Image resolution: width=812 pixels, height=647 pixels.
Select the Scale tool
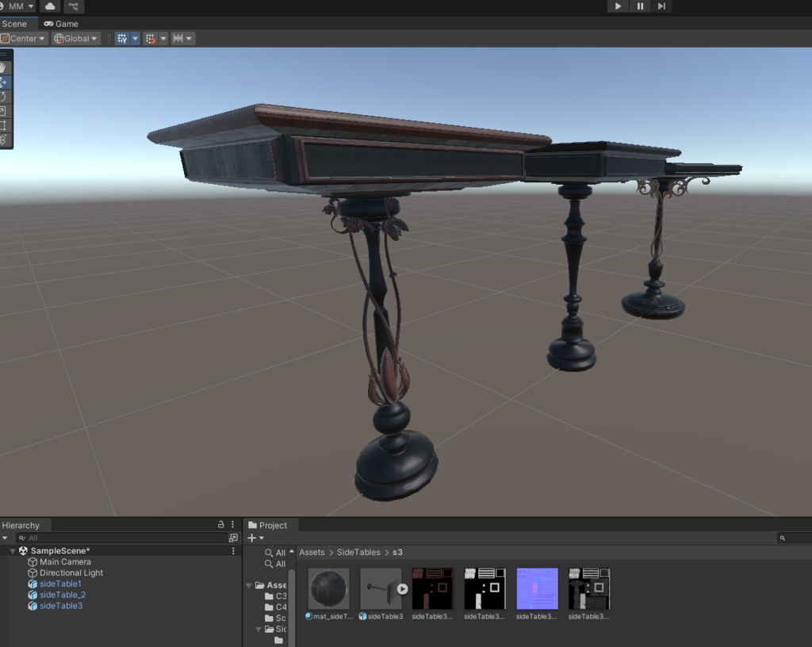click(4, 111)
